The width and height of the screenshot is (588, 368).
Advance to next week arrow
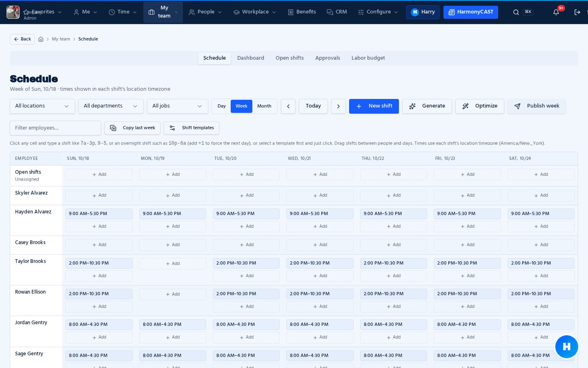339,106
